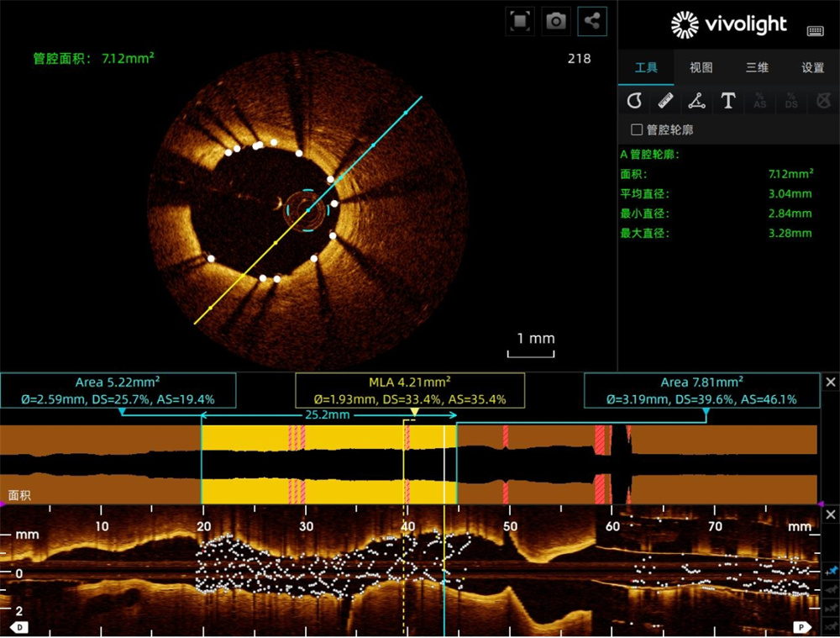Click the P proximal end marker

801,627
